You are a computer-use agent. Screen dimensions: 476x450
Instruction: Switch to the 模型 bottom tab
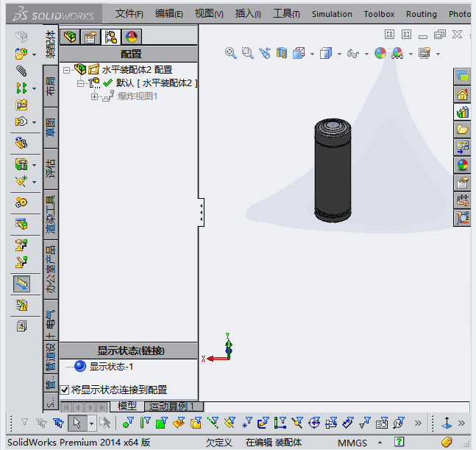pyautogui.click(x=127, y=407)
